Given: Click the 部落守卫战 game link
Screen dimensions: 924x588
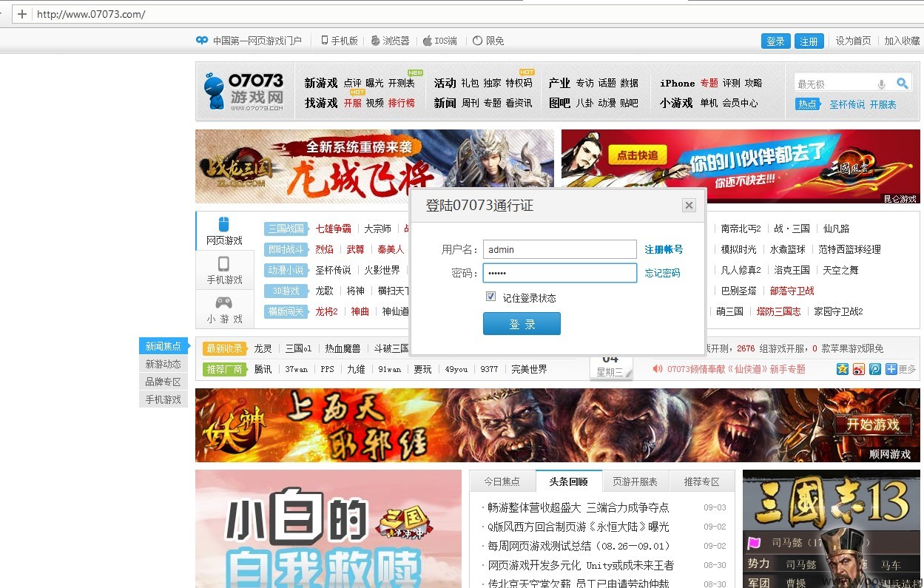Looking at the screenshot, I should (792, 291).
